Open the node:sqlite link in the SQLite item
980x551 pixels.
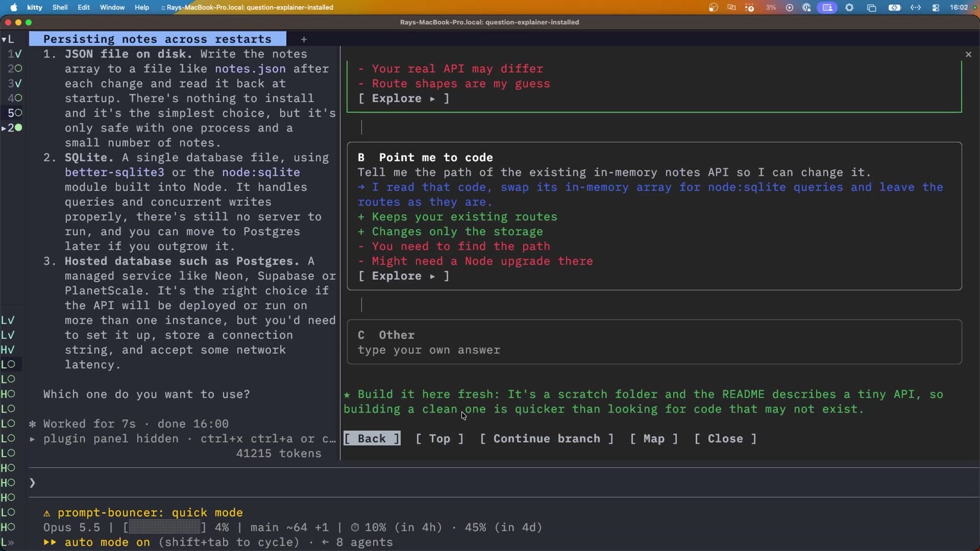(261, 173)
